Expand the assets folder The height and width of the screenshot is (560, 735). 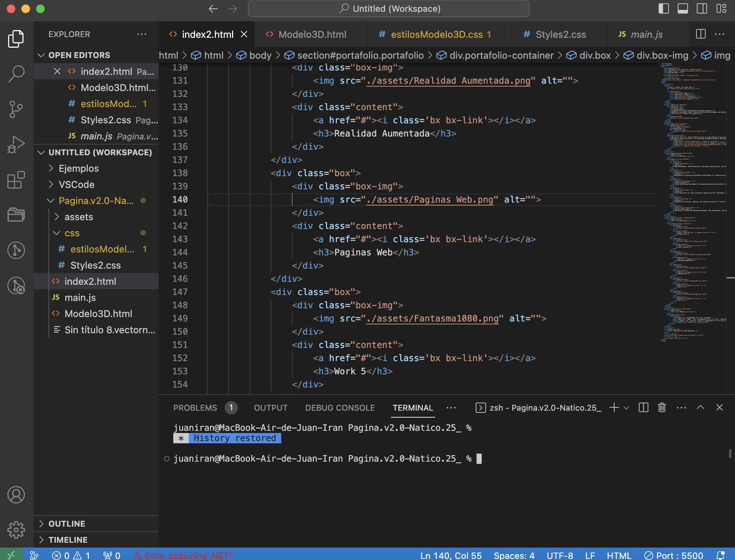coord(79,217)
